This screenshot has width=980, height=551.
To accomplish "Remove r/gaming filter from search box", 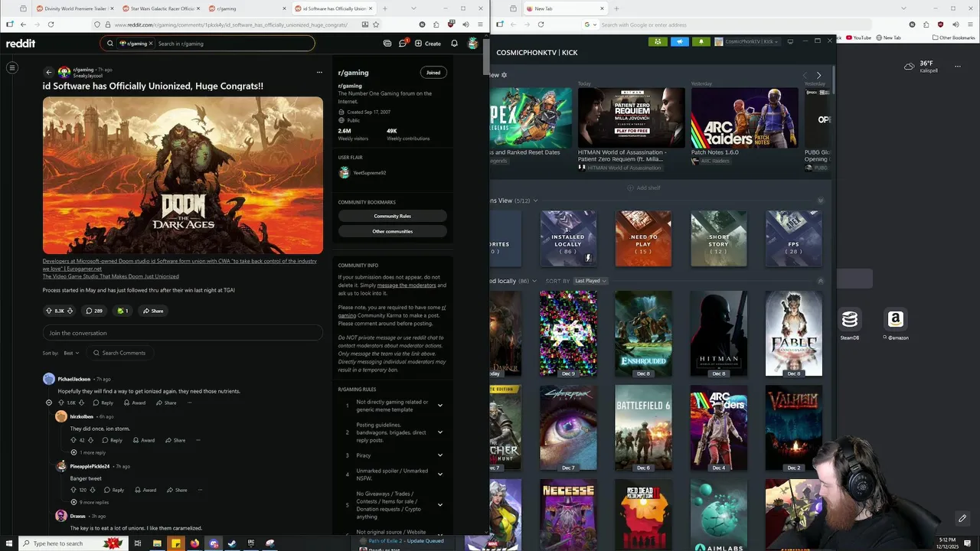I will [151, 44].
